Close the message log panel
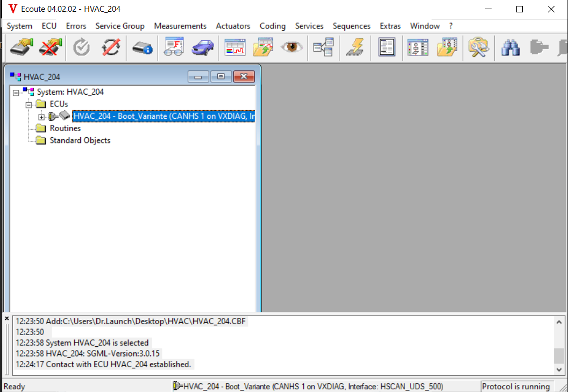Screen dimensions: 568x392 tap(7, 318)
